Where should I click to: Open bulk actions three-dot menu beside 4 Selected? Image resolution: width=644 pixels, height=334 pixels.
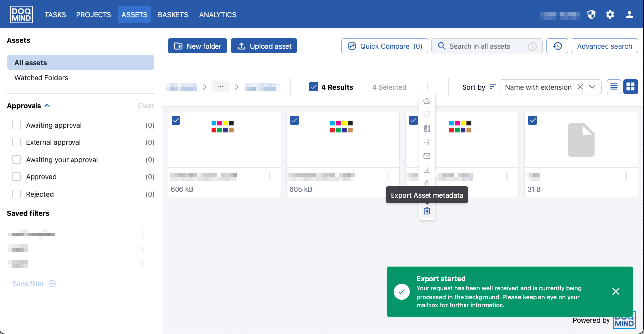[427, 87]
